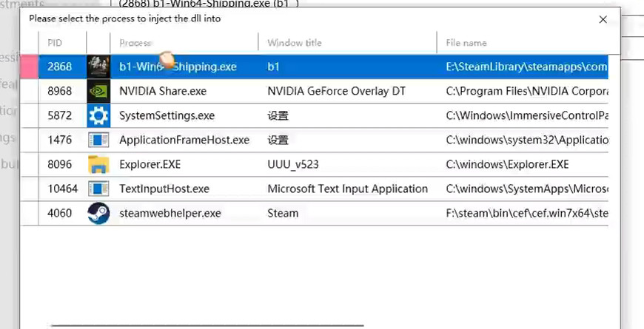Click the steamwebhelper Steam icon
This screenshot has width=644, height=329.
[98, 213]
